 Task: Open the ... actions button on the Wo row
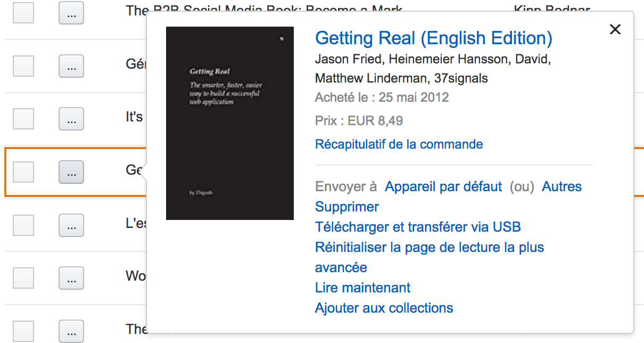[71, 279]
